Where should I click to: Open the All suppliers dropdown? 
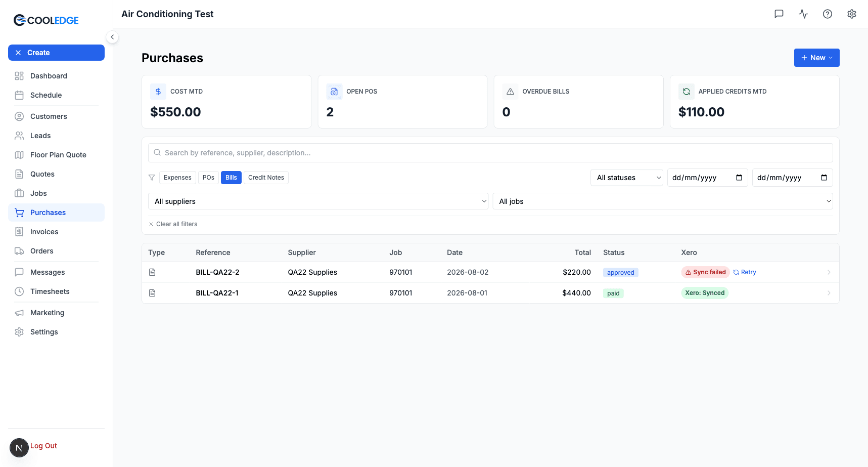tap(318, 201)
